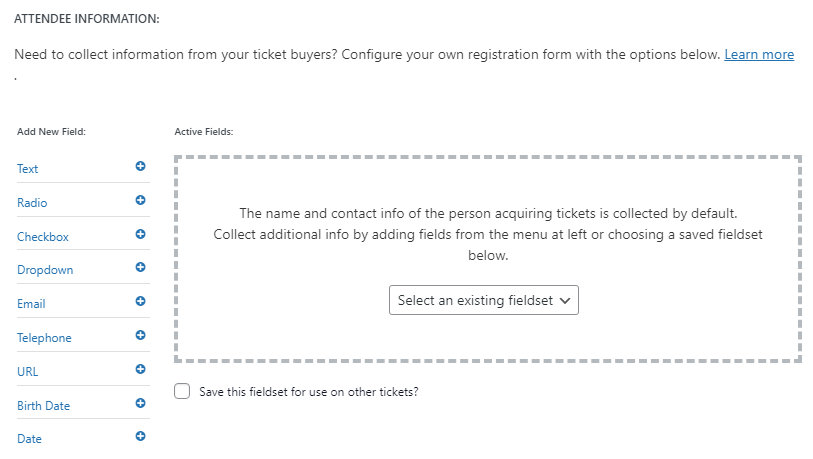Click the plus icon beside URL
This screenshot has width=813, height=459.
[141, 369]
